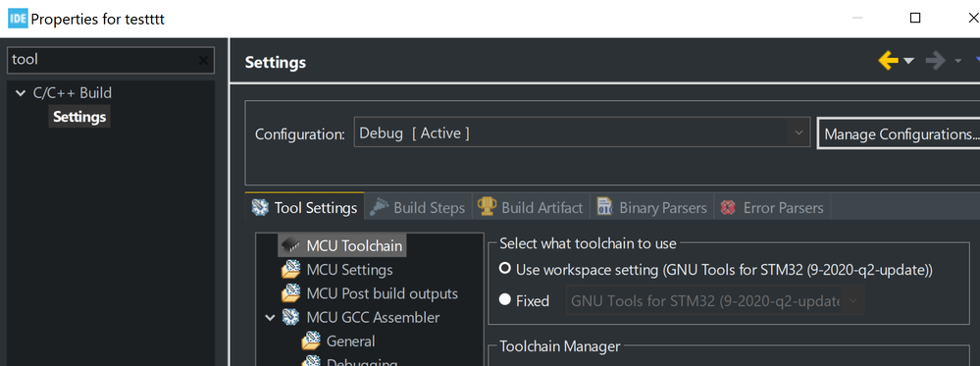This screenshot has width=980, height=366.
Task: Collapse the C/C++ Build tree node
Action: [21, 93]
